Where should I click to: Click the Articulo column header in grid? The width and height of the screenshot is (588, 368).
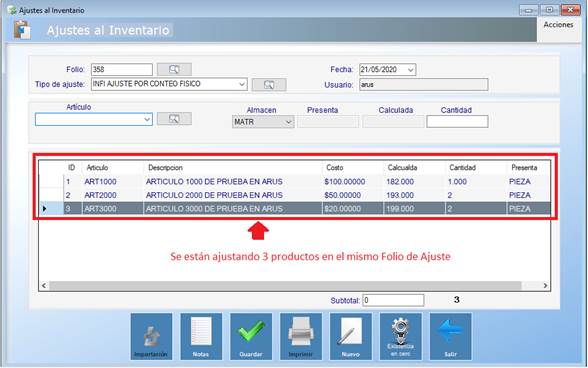click(112, 168)
